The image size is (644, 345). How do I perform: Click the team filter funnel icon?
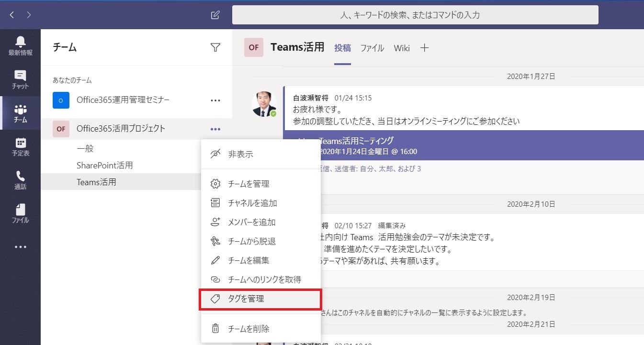(215, 47)
